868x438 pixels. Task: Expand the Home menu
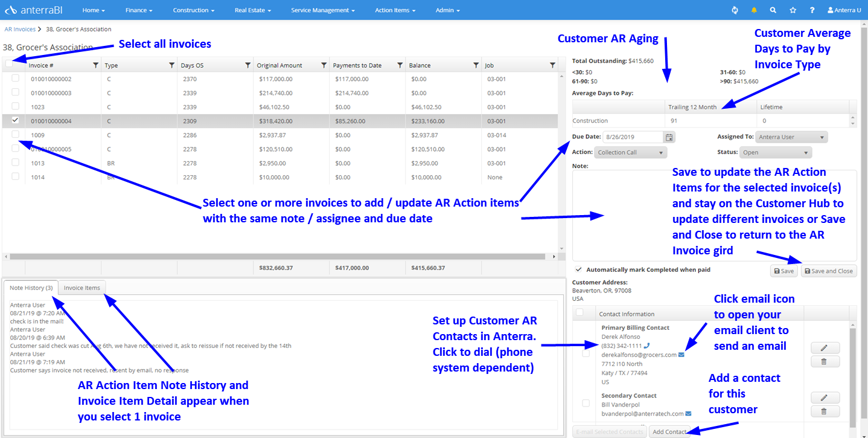click(94, 10)
